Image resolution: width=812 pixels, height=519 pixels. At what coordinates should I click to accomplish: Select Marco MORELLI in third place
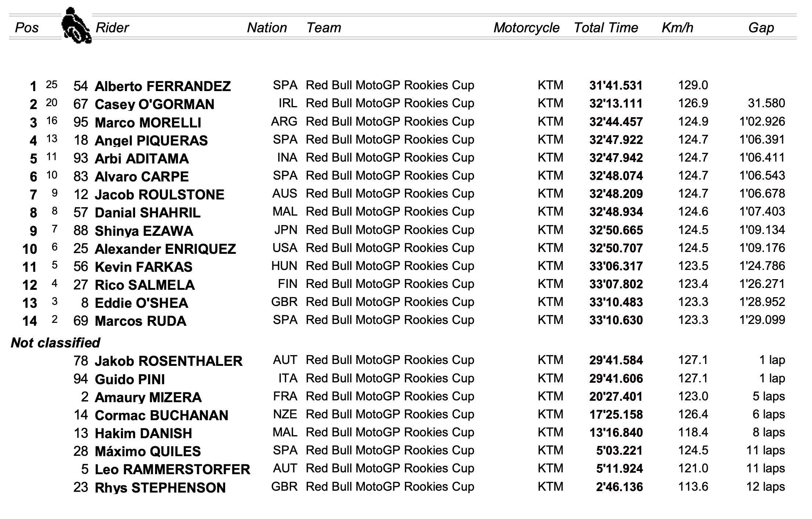pyautogui.click(x=148, y=122)
